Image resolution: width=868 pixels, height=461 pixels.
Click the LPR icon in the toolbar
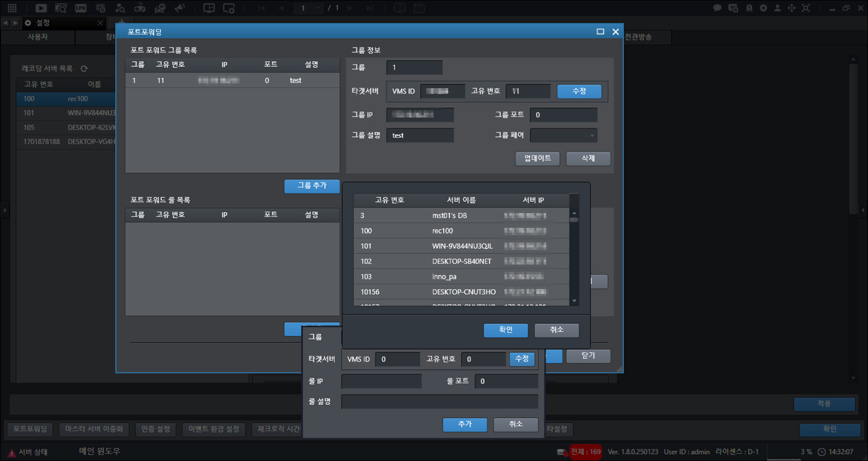80,8
